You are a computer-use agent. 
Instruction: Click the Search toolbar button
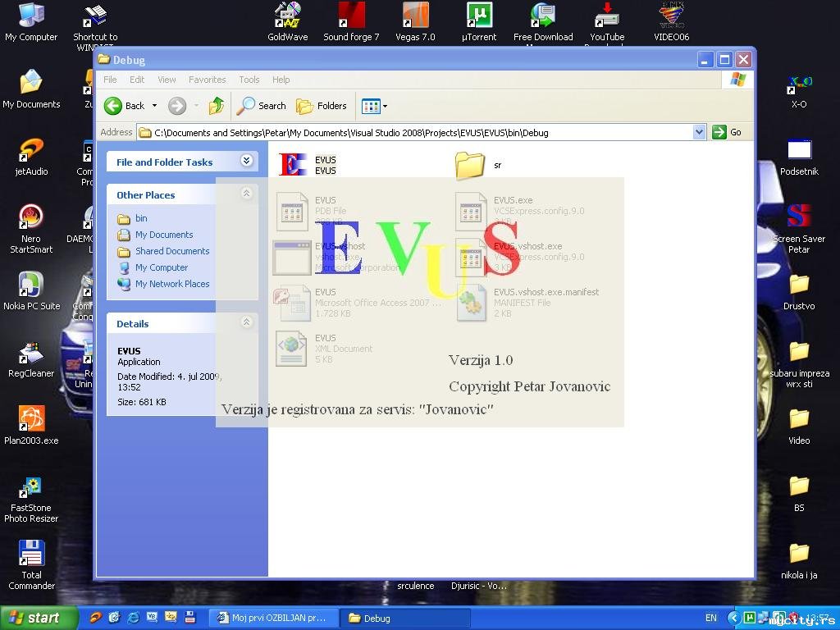click(262, 106)
